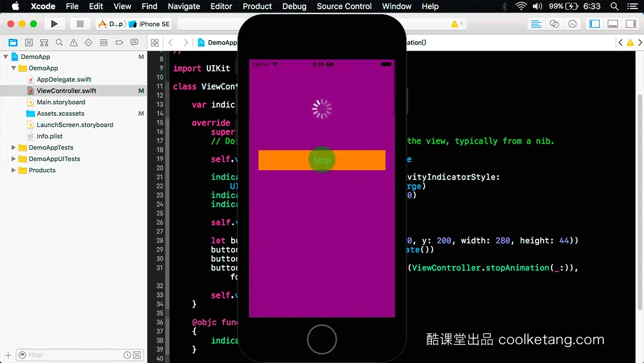This screenshot has height=363, width=644.
Task: Click the editor vertical scrollbar
Action: [x=639, y=201]
